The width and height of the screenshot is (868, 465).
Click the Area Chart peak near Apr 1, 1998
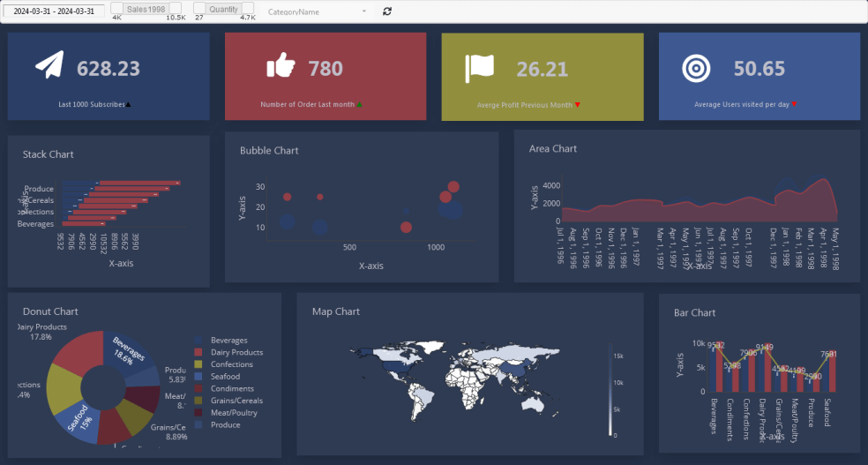[824, 181]
